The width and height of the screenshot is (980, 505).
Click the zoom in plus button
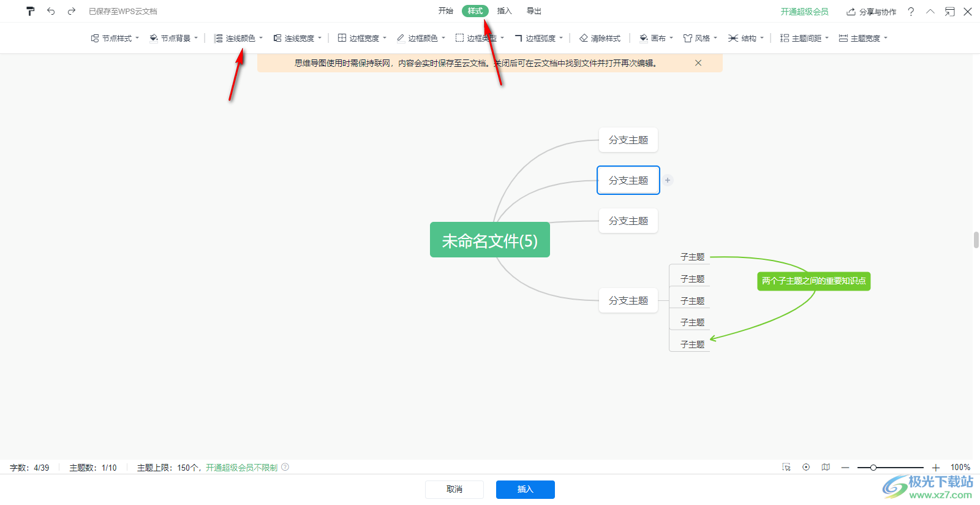pyautogui.click(x=936, y=468)
